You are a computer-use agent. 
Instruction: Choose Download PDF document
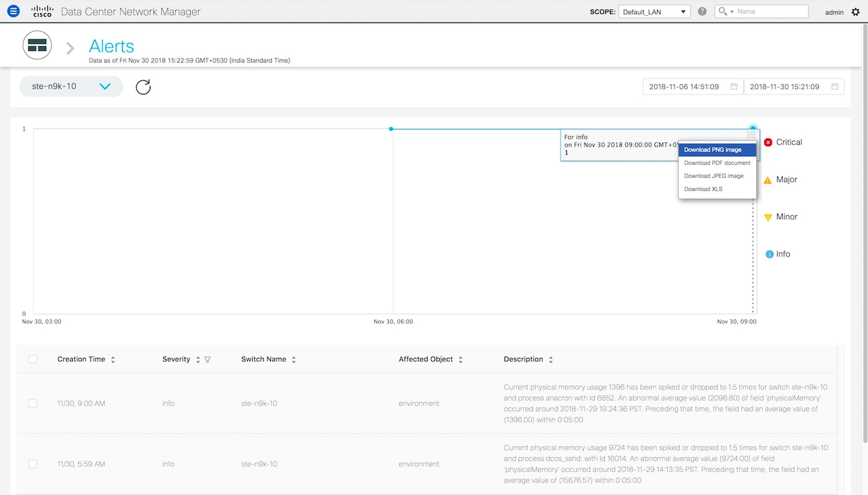coord(717,163)
